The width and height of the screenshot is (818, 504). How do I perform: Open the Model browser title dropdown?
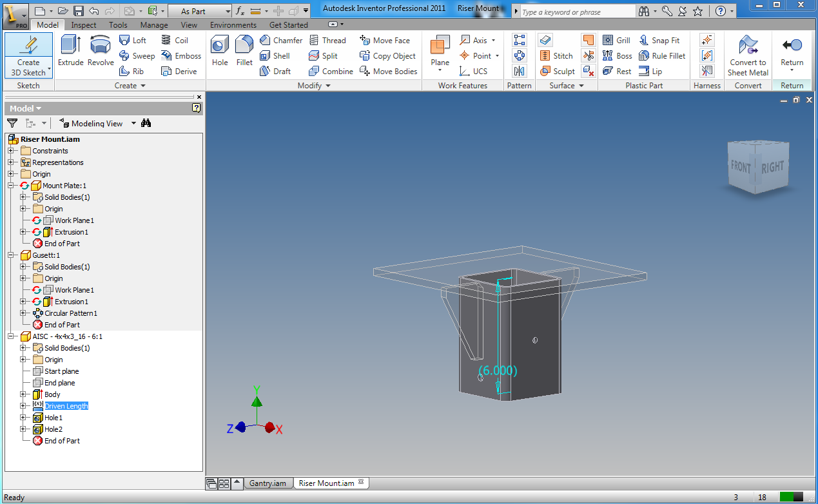[25, 108]
